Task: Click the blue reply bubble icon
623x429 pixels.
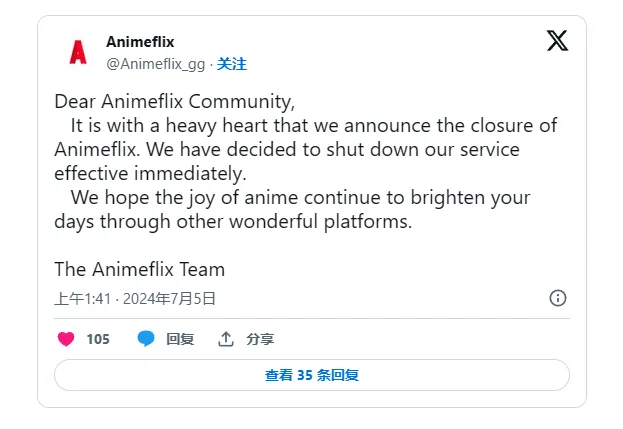Action: pyautogui.click(x=146, y=339)
